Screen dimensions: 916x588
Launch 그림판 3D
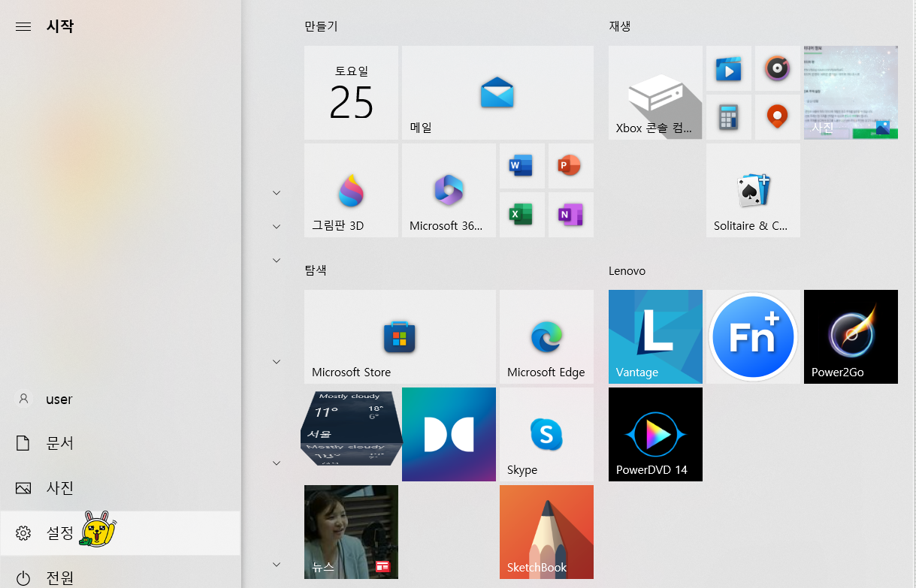click(351, 190)
